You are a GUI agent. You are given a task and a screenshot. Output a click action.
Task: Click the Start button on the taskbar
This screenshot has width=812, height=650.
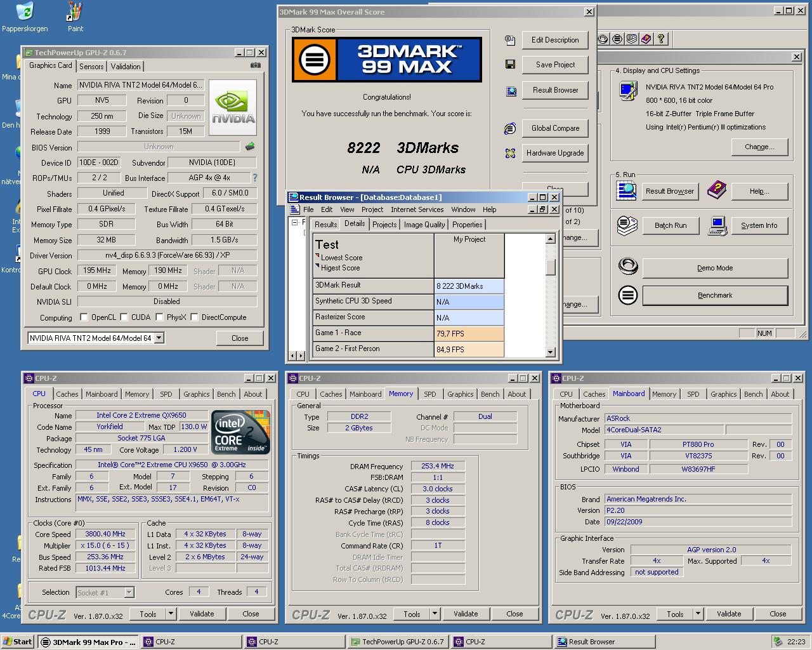pos(18,642)
